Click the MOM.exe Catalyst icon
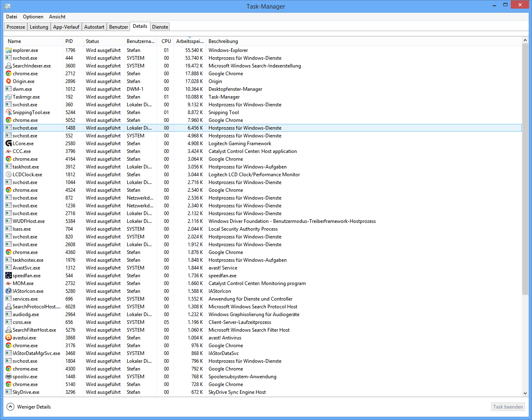 point(9,283)
